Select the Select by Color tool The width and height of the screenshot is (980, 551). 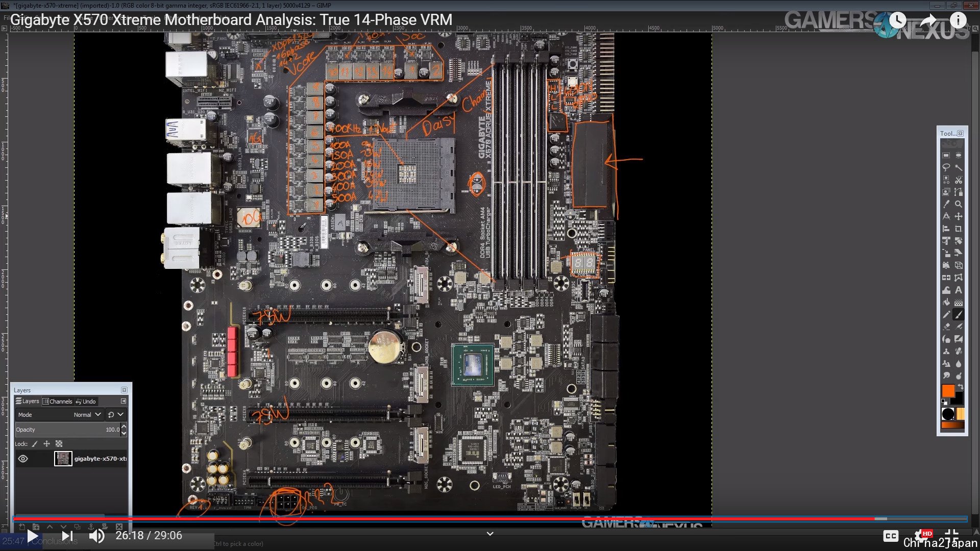[x=946, y=180]
